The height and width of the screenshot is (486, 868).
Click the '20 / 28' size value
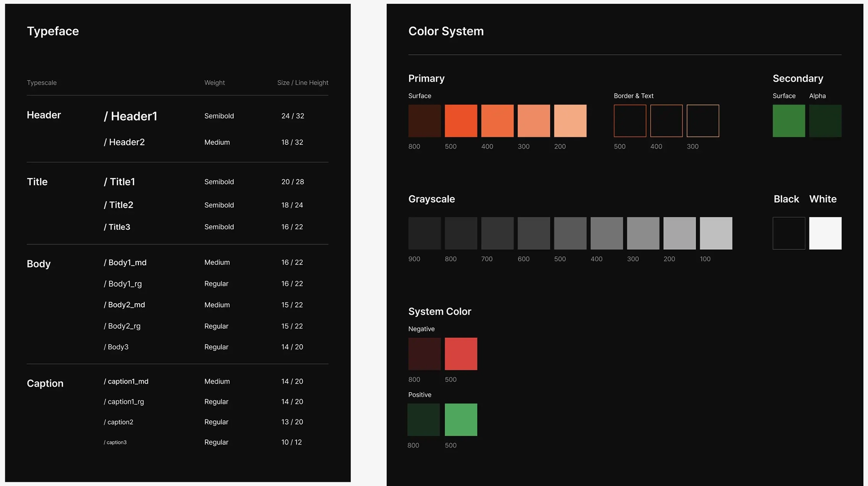click(x=293, y=182)
